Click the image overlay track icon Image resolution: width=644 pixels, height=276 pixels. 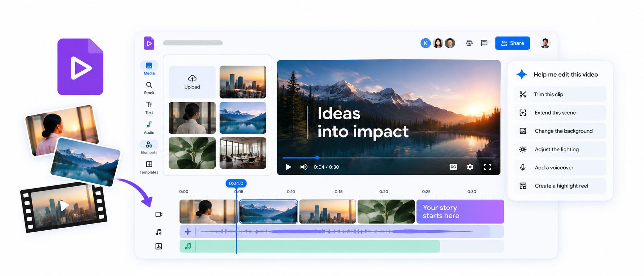click(159, 246)
